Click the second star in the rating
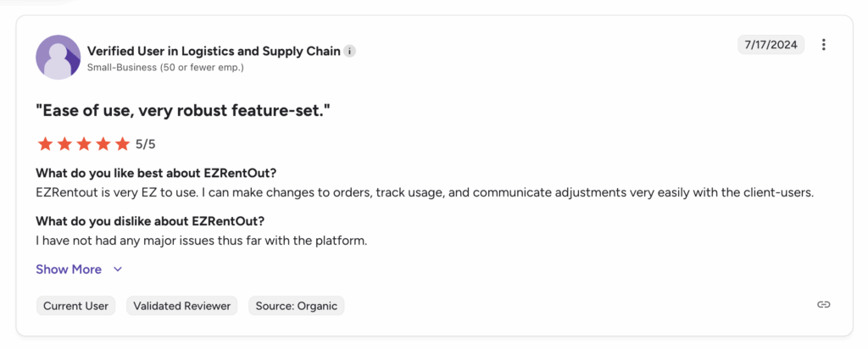Screen dimensions: 868x349 [64, 144]
